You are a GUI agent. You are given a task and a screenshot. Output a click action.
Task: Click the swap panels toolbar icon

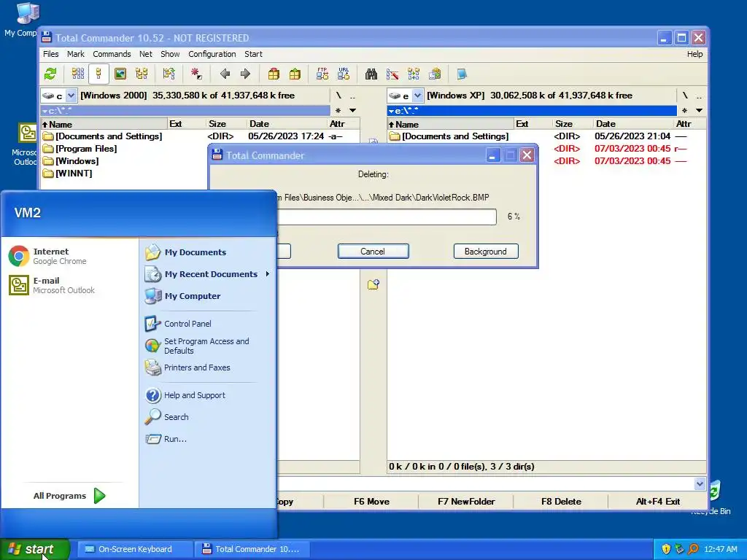169,74
